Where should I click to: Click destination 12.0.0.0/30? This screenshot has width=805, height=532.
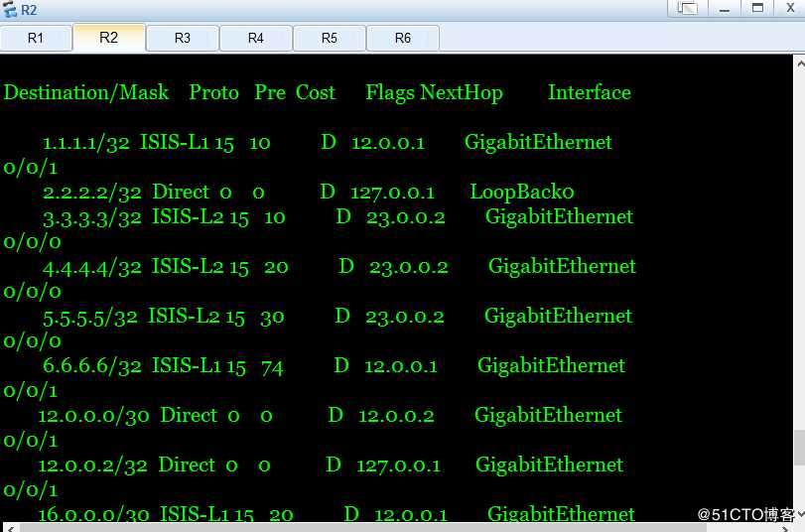point(94,416)
